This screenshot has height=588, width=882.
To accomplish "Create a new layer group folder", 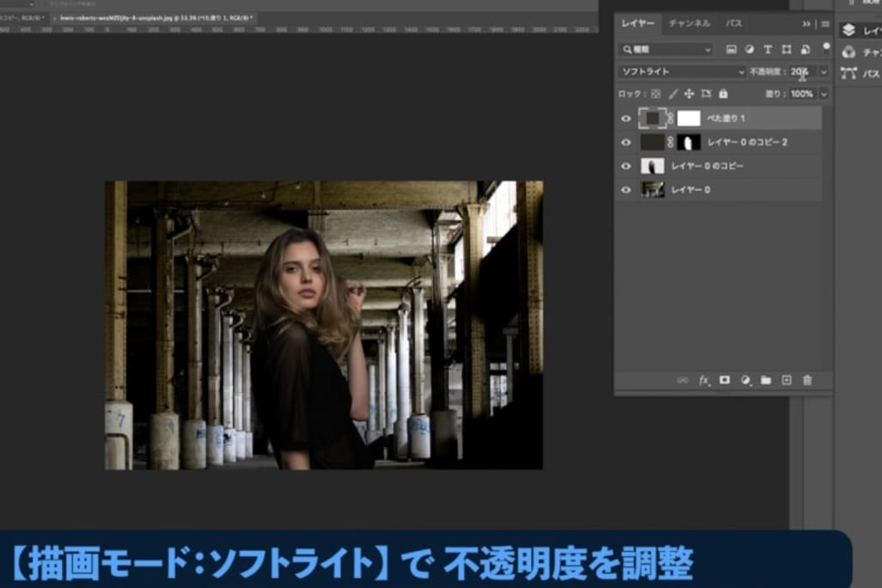I will click(765, 380).
